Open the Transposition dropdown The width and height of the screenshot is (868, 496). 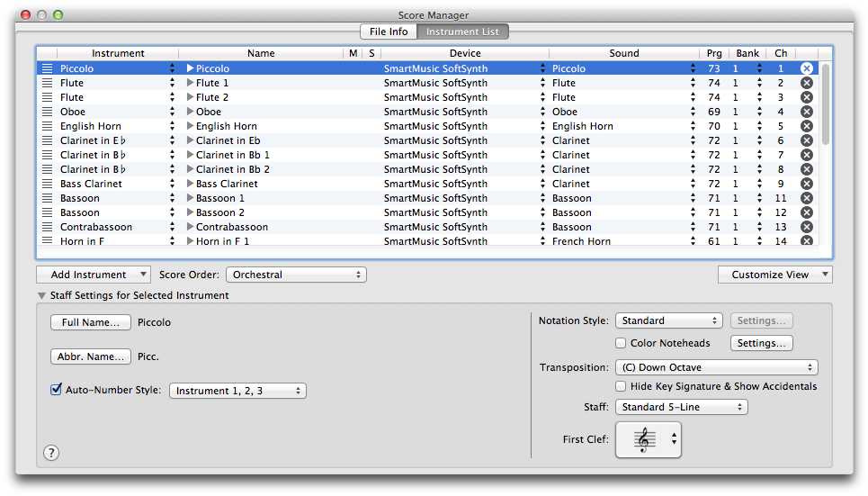pos(716,367)
